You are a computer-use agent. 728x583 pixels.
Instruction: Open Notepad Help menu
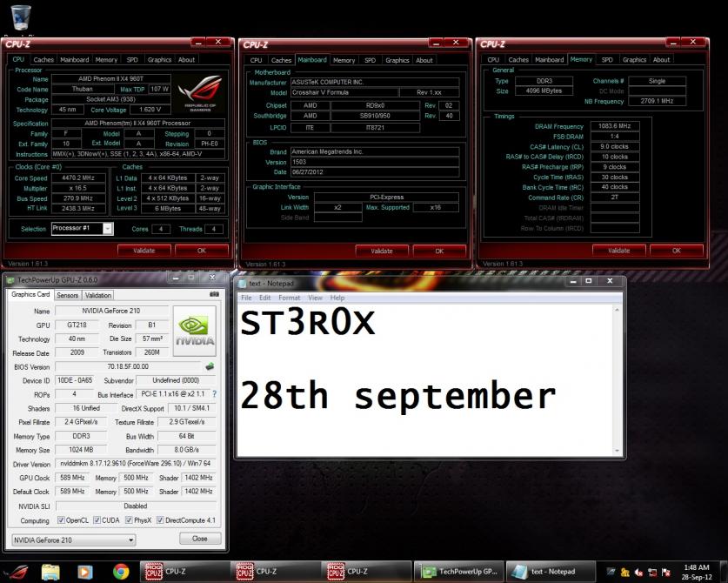337,298
